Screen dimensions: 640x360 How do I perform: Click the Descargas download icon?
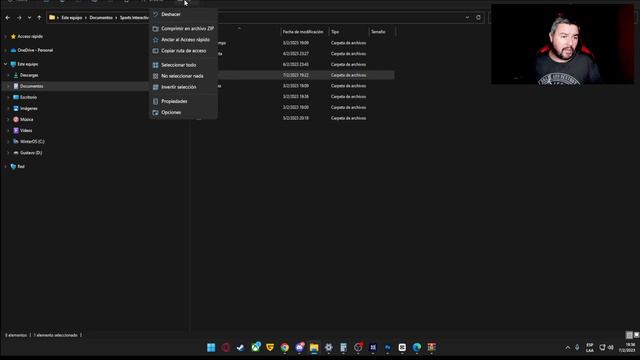point(16,75)
